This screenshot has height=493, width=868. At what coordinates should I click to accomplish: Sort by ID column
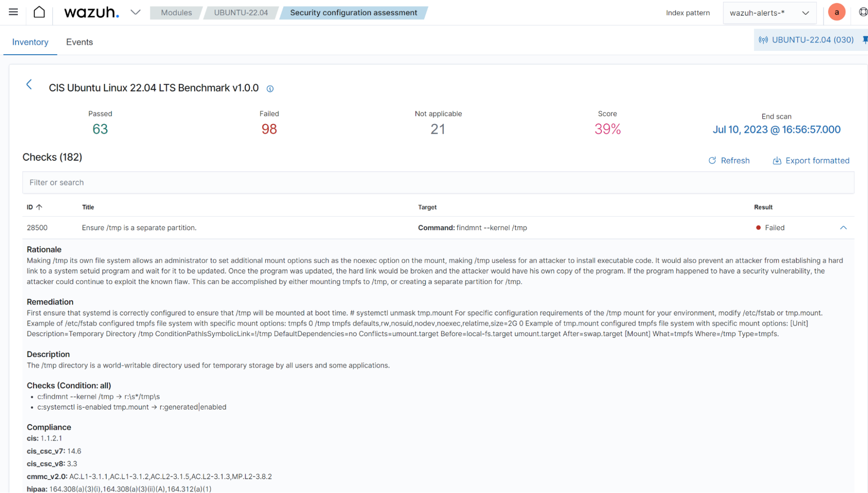(34, 207)
